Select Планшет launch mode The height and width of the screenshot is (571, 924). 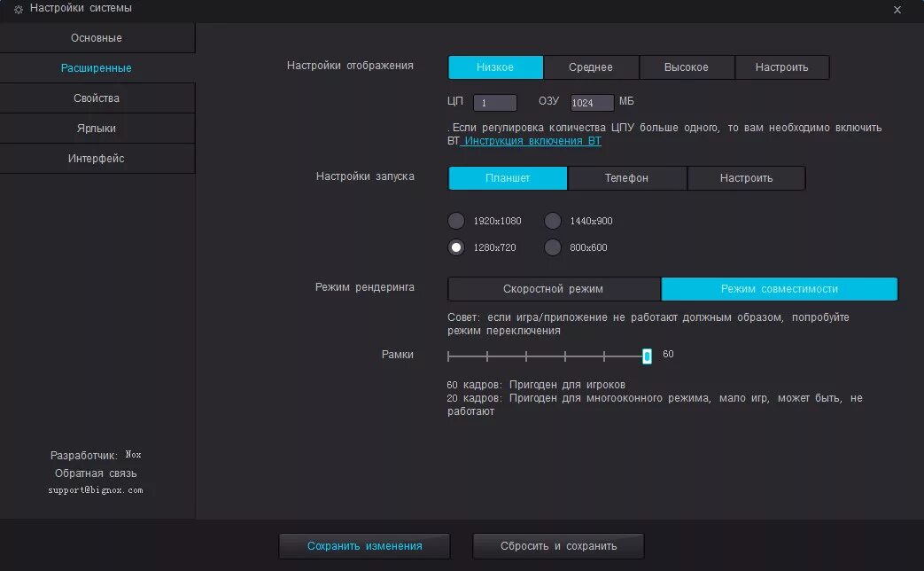tap(508, 178)
